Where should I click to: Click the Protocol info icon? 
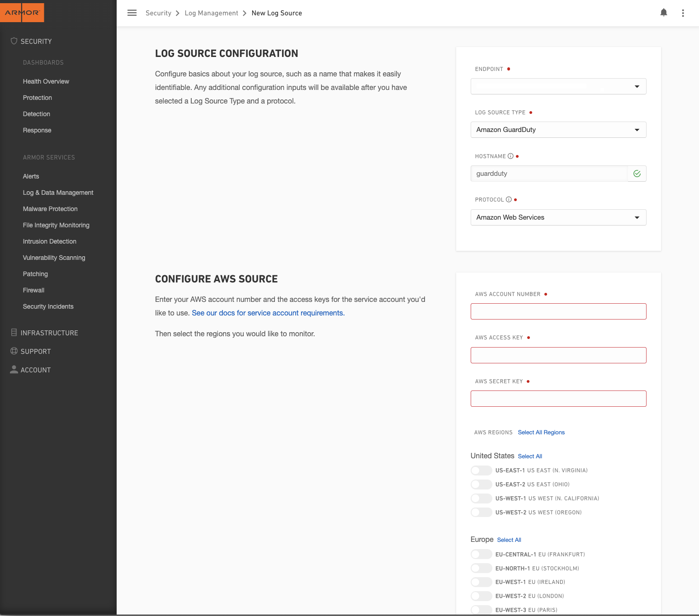(x=509, y=200)
